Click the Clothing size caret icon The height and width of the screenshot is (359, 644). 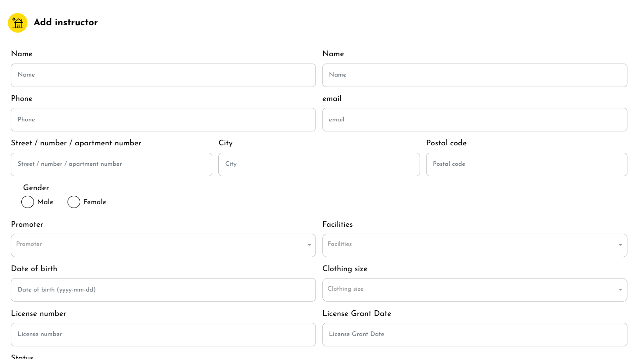(620, 290)
